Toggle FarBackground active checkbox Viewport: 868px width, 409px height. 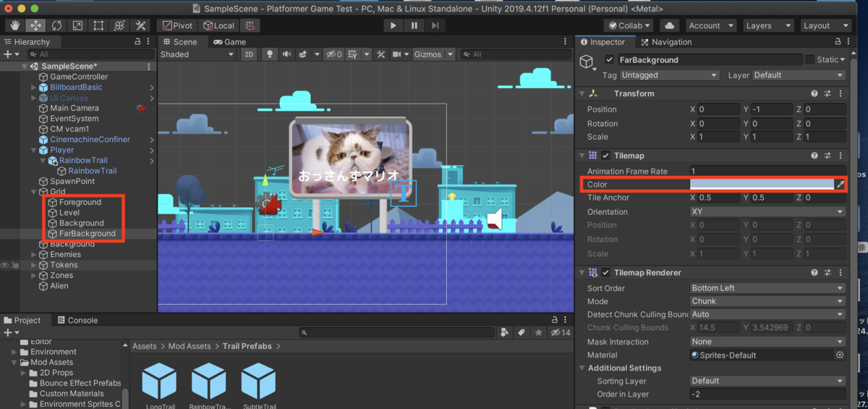610,60
